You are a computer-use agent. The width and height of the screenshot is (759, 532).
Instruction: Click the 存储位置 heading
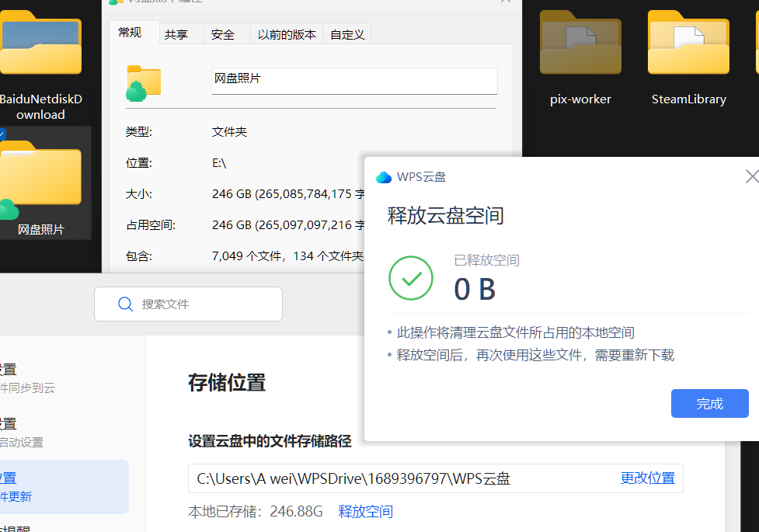[227, 382]
